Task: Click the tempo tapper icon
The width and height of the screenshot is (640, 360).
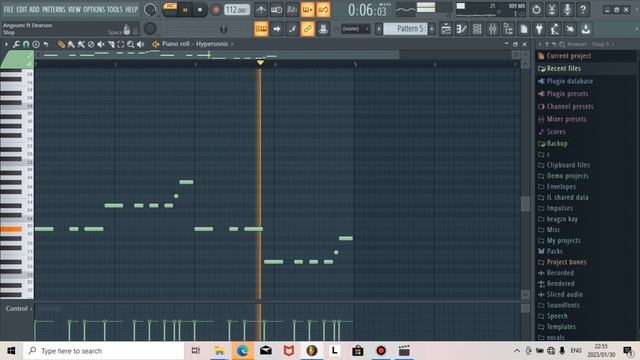Action: point(555,29)
